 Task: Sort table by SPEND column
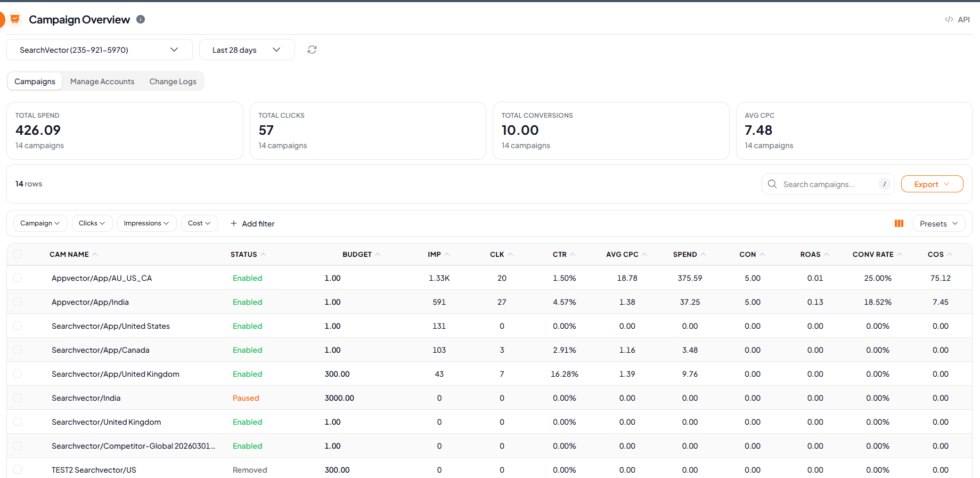pos(690,254)
